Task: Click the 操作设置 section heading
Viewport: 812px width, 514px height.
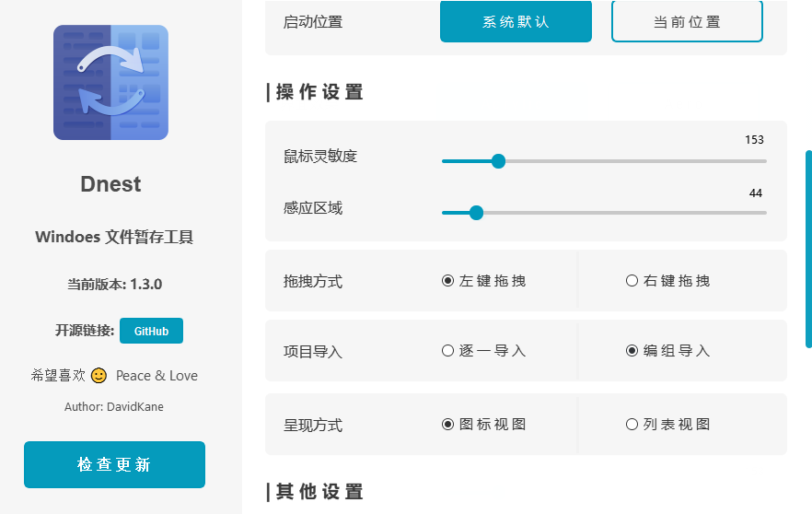Action: coord(319,92)
